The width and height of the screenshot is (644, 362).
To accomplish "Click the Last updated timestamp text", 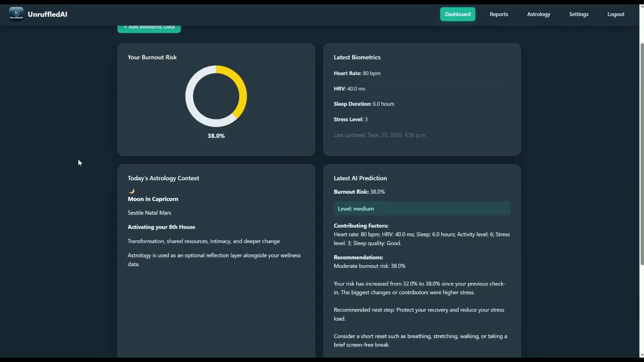I will click(x=380, y=135).
